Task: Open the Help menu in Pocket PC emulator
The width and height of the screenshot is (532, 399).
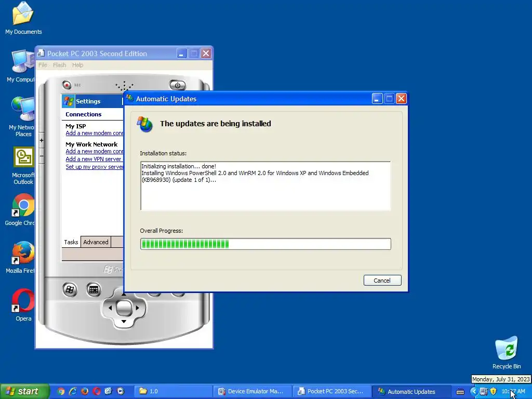Action: [77, 65]
